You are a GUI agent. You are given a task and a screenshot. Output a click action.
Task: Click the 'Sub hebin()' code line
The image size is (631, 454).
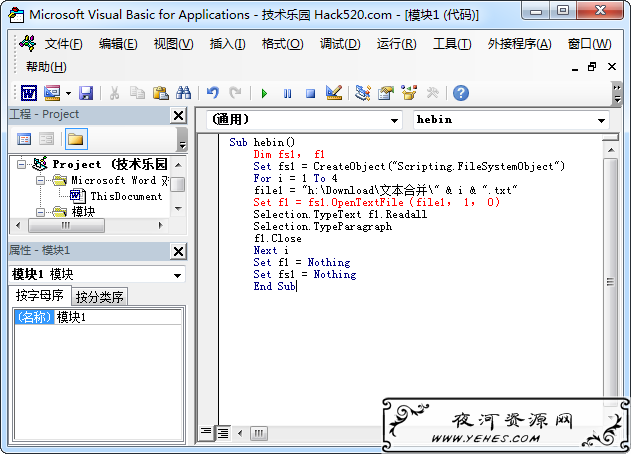coord(262,142)
